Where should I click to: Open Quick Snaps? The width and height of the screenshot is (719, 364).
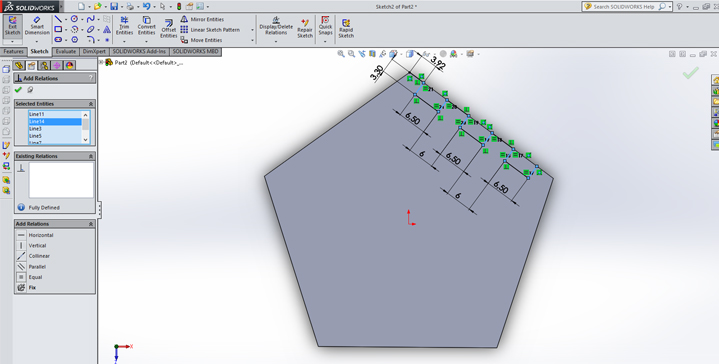pyautogui.click(x=325, y=26)
